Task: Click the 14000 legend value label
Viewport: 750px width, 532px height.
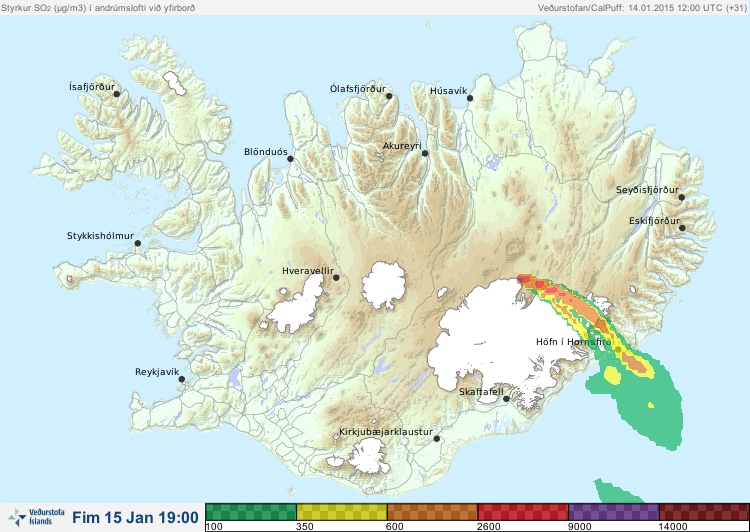Action: click(x=673, y=527)
